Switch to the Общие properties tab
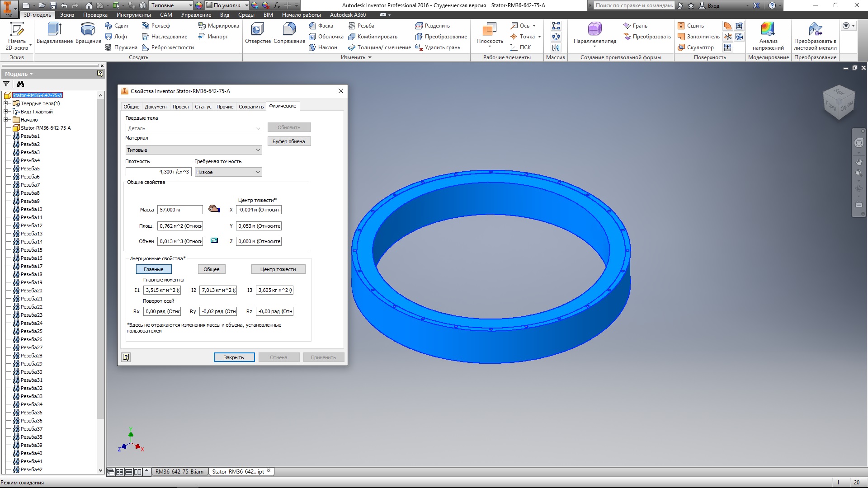Image resolution: width=868 pixels, height=488 pixels. [x=131, y=106]
